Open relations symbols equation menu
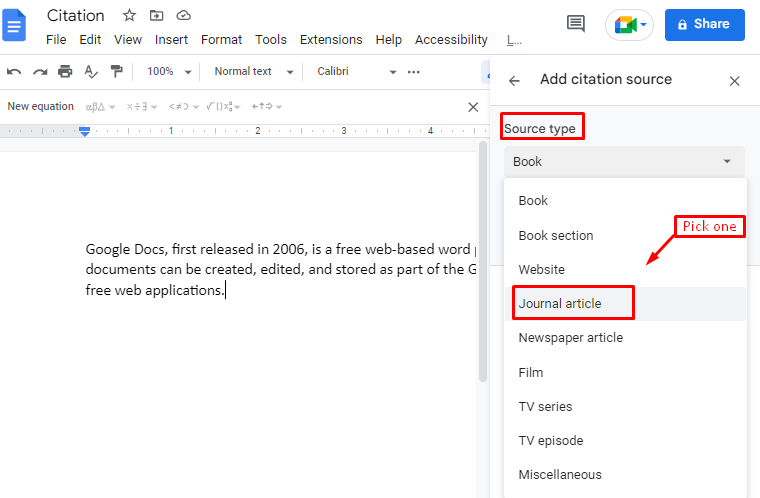The image size is (760, 498). (184, 107)
